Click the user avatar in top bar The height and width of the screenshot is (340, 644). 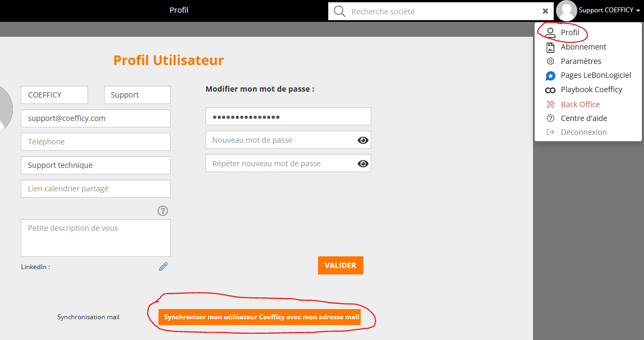click(566, 11)
